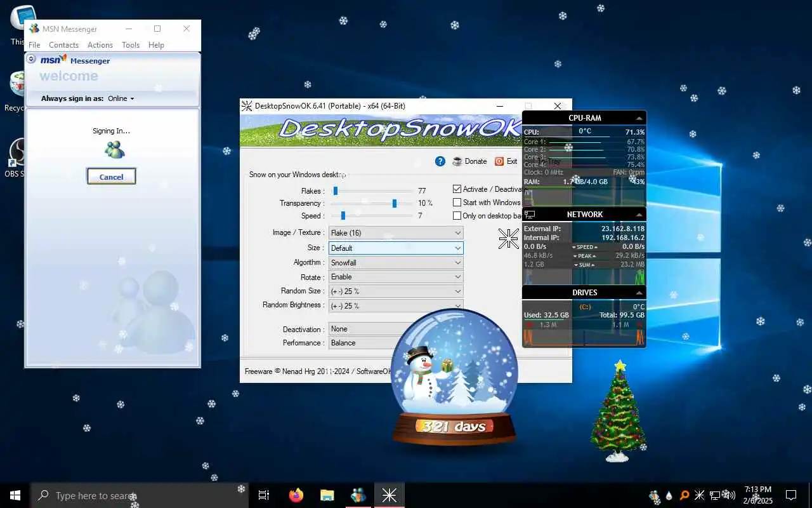
Task: Open the taskbar clock showing 7:13 PM
Action: tap(757, 495)
